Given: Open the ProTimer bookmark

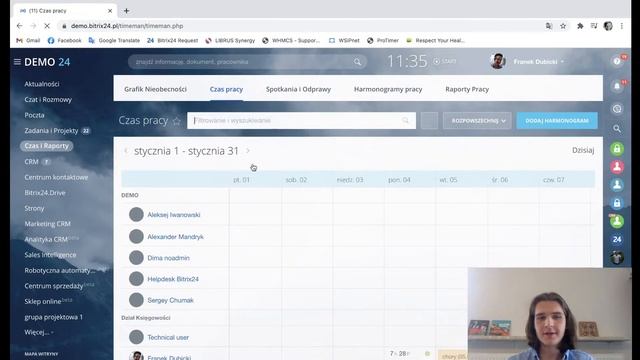Looking at the screenshot, I should tap(383, 40).
